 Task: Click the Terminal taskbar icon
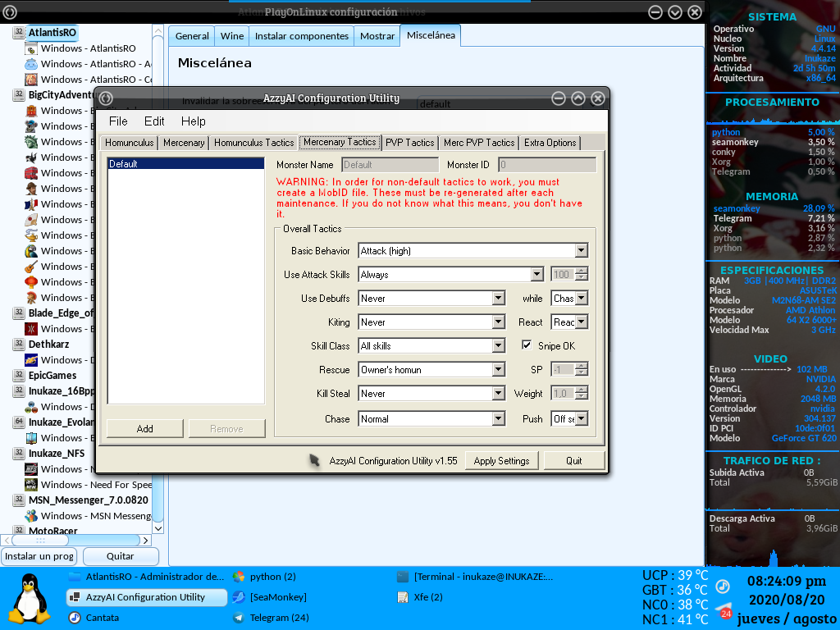(x=403, y=577)
